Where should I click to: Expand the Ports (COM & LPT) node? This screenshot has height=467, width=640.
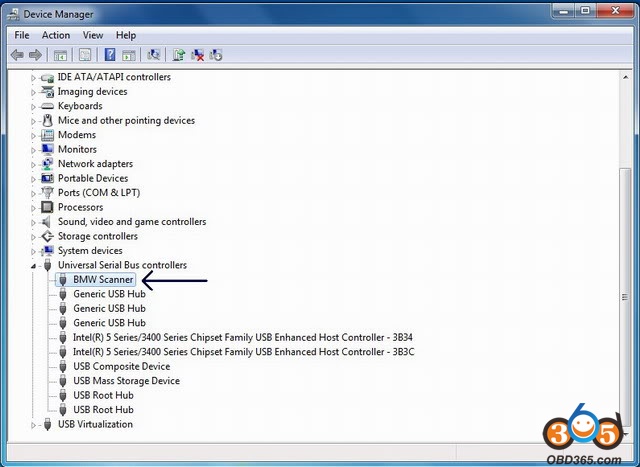[x=33, y=193]
